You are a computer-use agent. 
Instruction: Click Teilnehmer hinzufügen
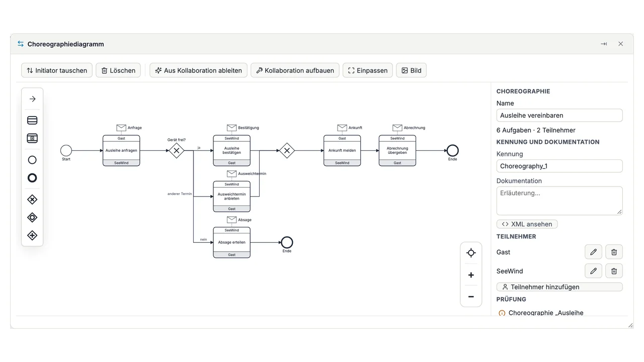pyautogui.click(x=559, y=287)
